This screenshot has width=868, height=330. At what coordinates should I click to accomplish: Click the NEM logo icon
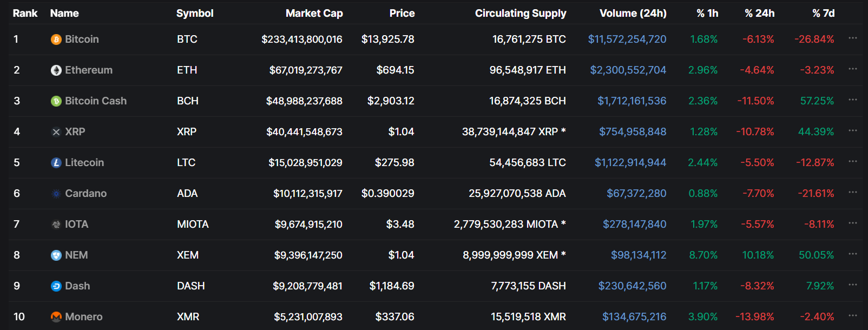point(56,255)
